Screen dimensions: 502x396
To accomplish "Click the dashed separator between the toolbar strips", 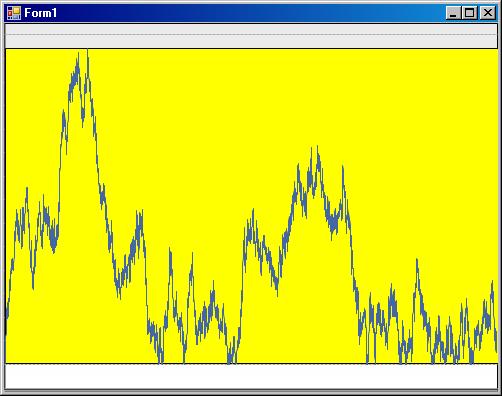I will pyautogui.click(x=251, y=35).
